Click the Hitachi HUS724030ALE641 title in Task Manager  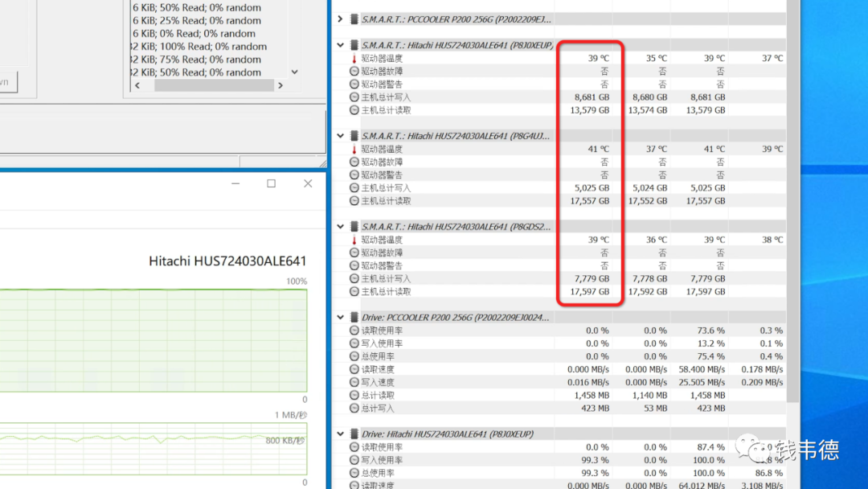227,261
